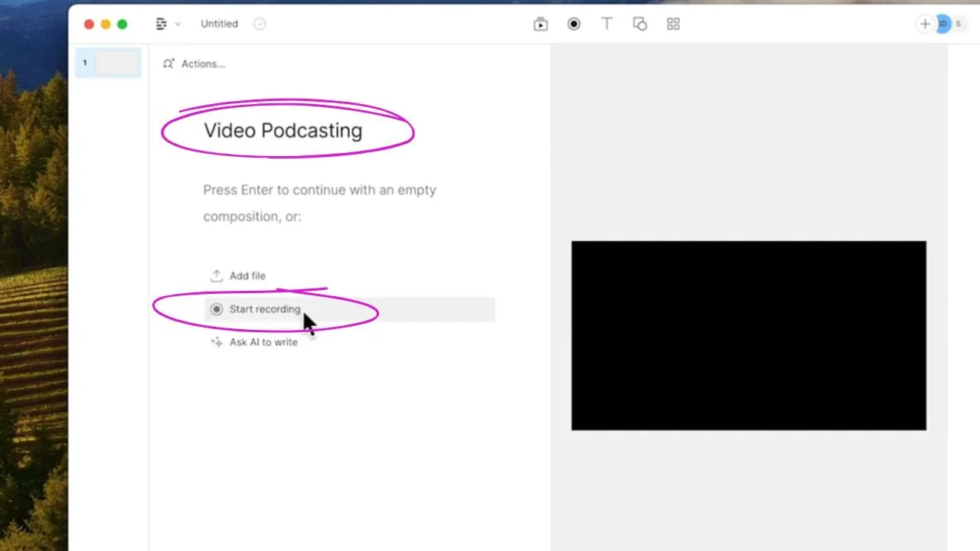Click the blue user avatar
The height and width of the screenshot is (551, 980).
[942, 24]
